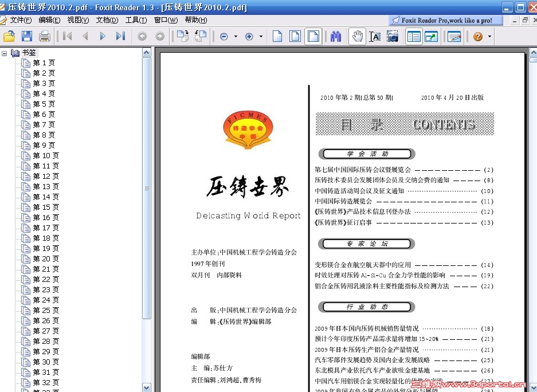This screenshot has height=392, width=537.
Task: Zoom out with the minus magnifier
Action: coord(224,36)
